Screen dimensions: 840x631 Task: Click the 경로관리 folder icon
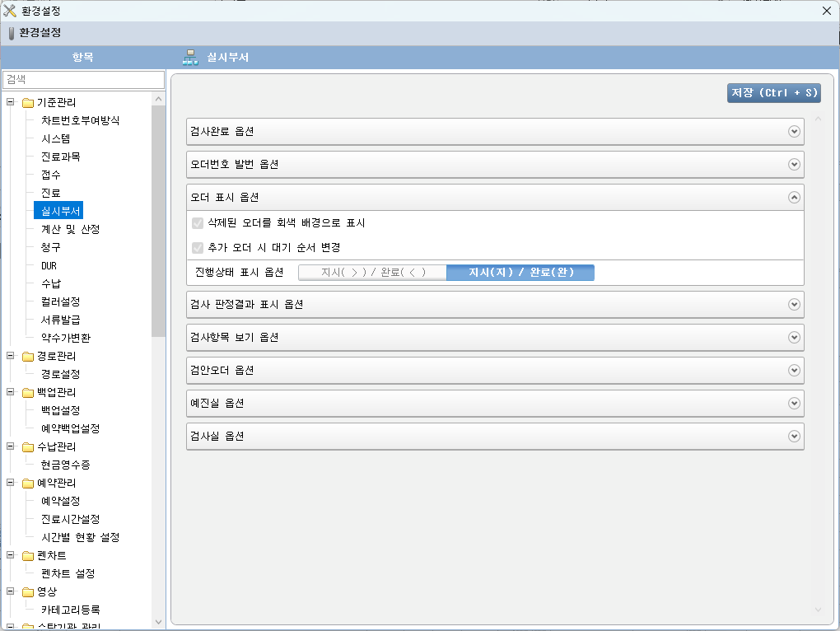[x=28, y=357]
